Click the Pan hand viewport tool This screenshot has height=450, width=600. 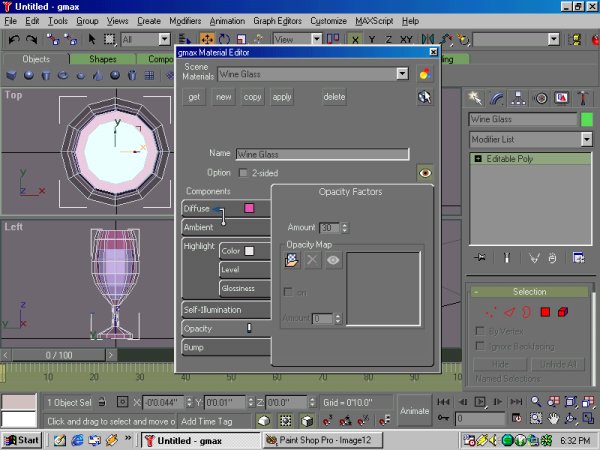coord(553,418)
